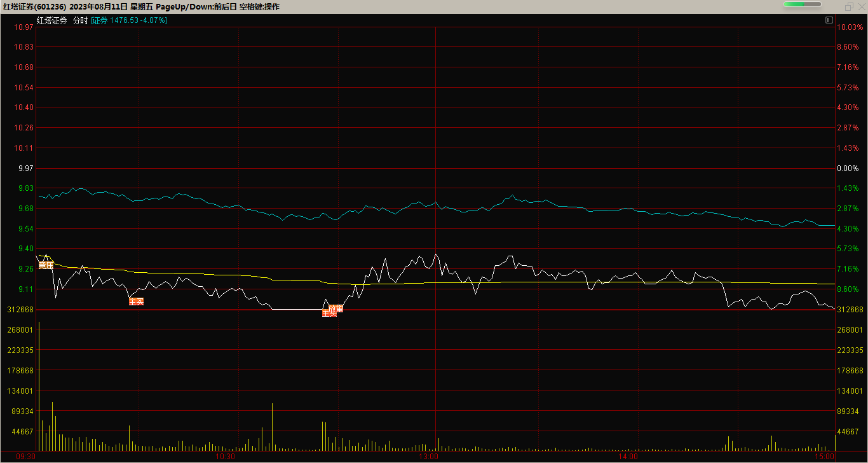The width and height of the screenshot is (868, 463).
Task: Toggle the side panel icon above the chart
Action: pyautogui.click(x=829, y=20)
